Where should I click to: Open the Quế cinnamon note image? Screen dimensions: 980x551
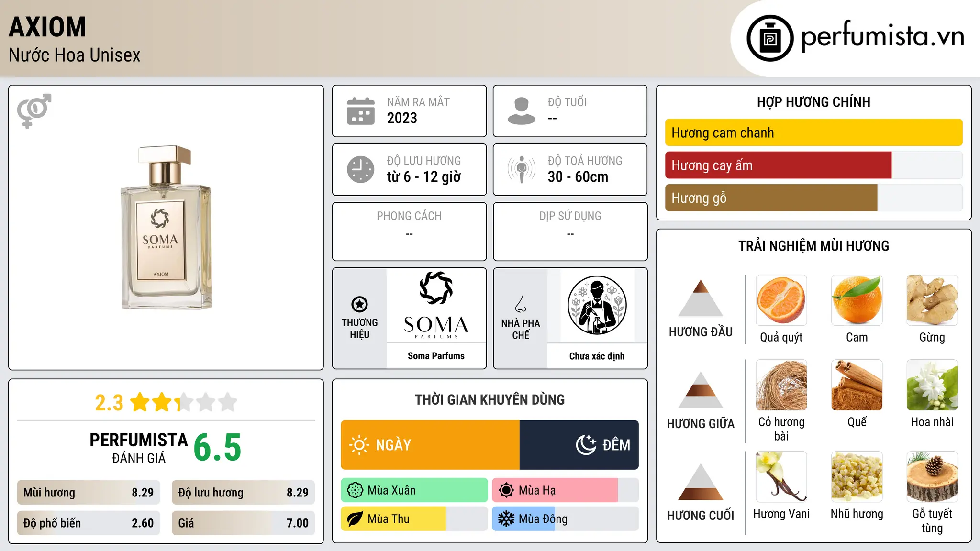click(x=857, y=385)
